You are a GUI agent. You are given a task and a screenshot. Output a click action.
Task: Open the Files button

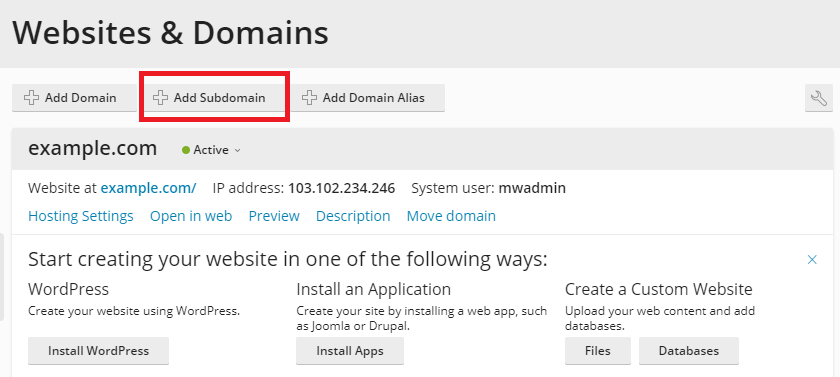(x=598, y=351)
